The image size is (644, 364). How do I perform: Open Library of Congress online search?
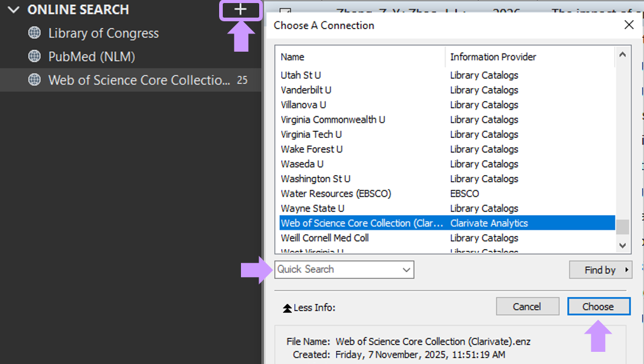(x=104, y=33)
